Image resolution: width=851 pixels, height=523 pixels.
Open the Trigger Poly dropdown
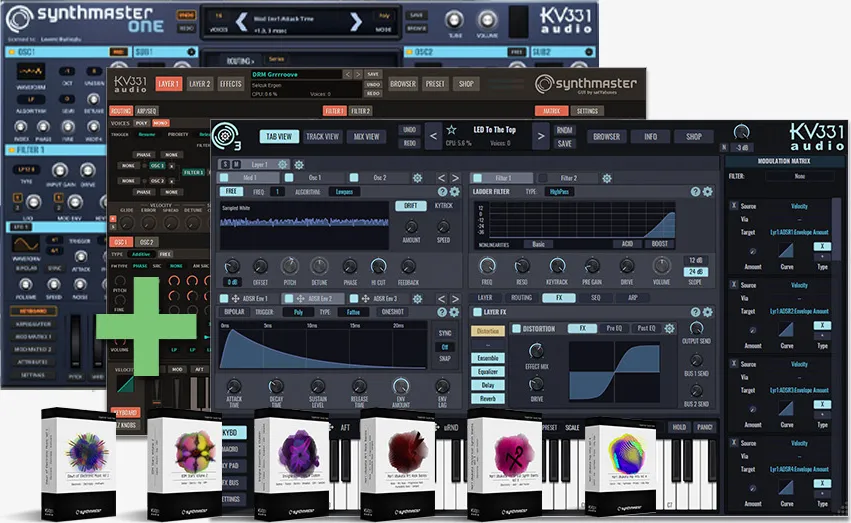click(298, 312)
